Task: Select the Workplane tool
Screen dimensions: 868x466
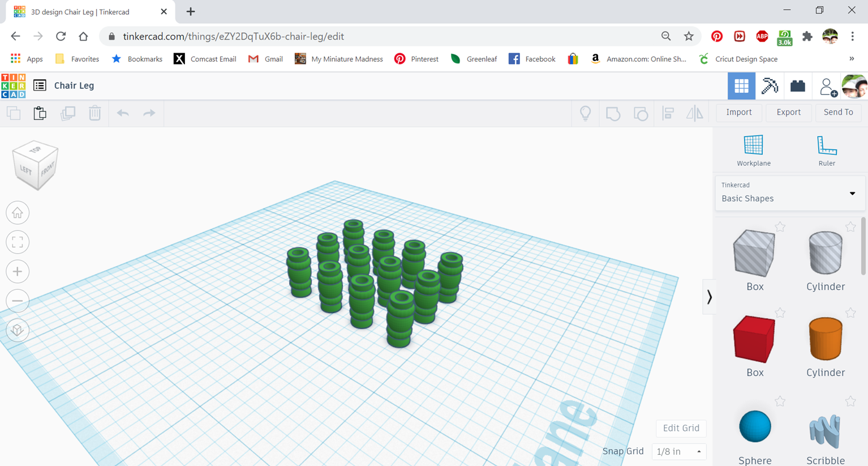Action: click(x=753, y=151)
